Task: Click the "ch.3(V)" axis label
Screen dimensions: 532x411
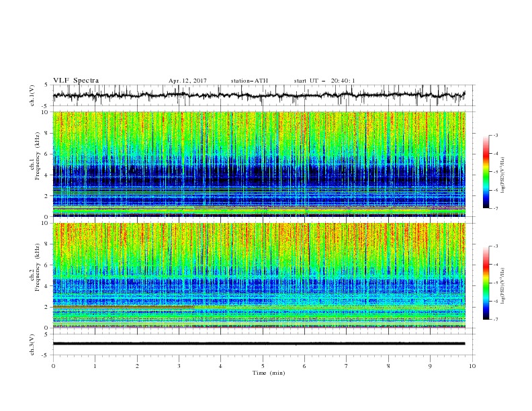Action: [x=32, y=345]
